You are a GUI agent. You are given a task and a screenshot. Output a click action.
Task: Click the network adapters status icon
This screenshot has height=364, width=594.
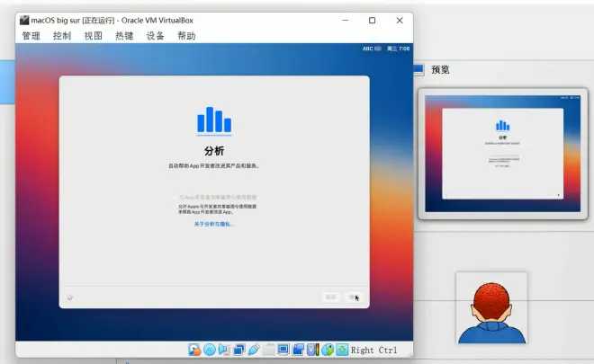tap(238, 350)
